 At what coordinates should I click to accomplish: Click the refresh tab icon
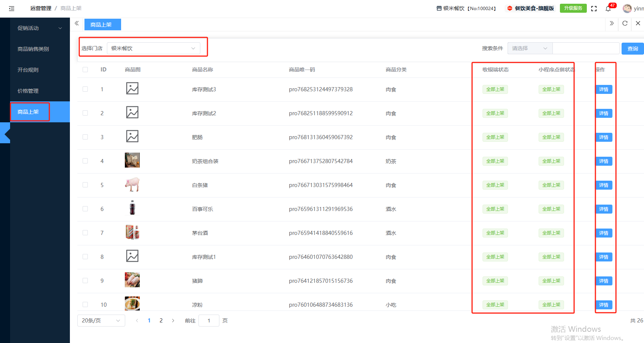625,24
